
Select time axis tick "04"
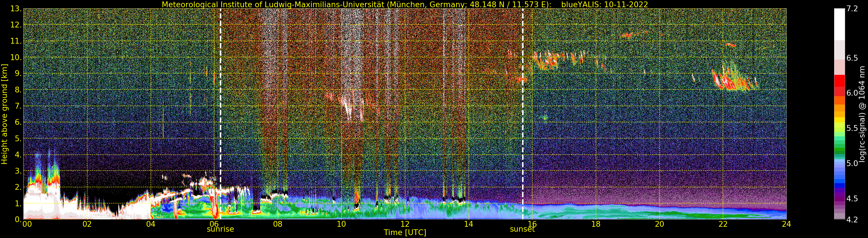click(x=151, y=224)
